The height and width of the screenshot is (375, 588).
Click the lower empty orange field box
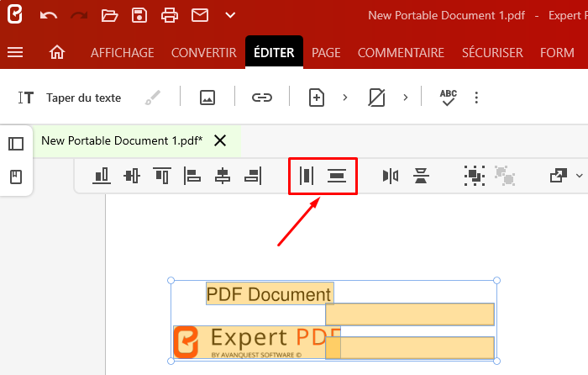(x=410, y=348)
